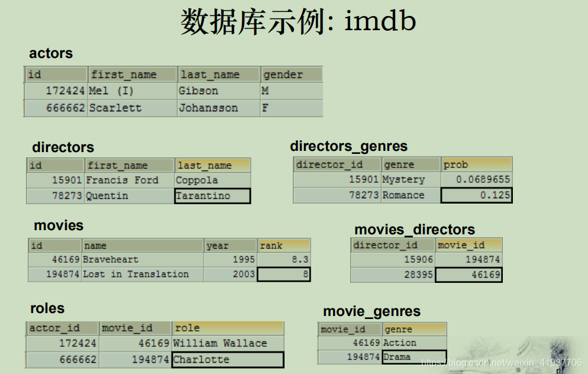Click the movies table title

click(x=59, y=225)
